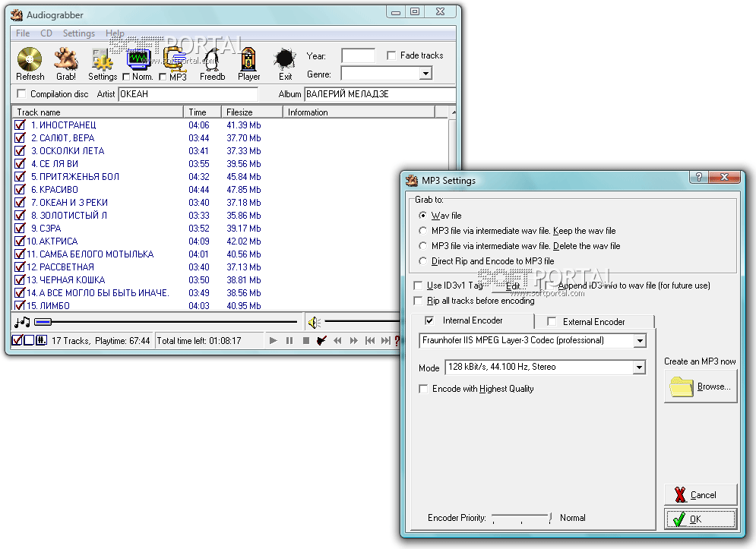The height and width of the screenshot is (549, 756).
Task: Switch to Internal Encoder tab
Action: point(473,320)
